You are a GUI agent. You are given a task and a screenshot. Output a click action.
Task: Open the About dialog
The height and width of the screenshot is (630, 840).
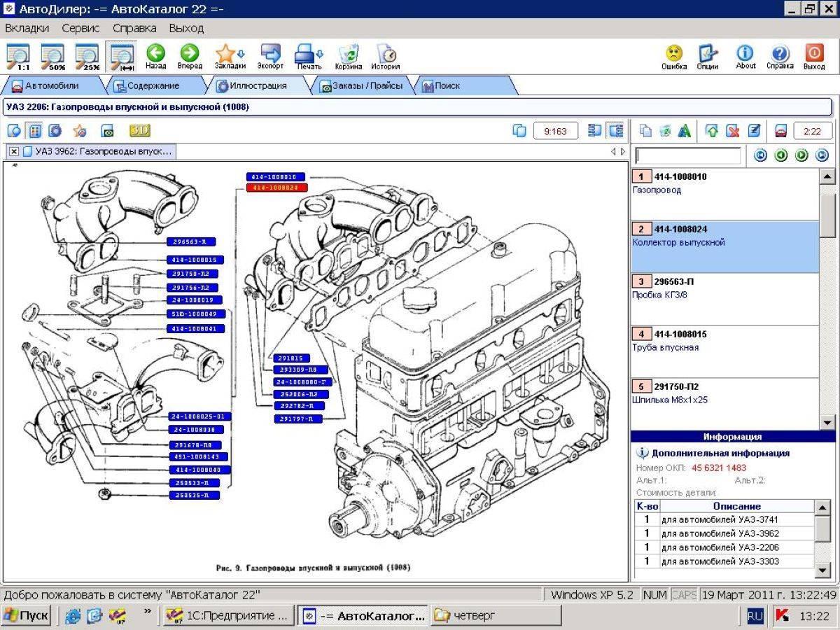745,57
